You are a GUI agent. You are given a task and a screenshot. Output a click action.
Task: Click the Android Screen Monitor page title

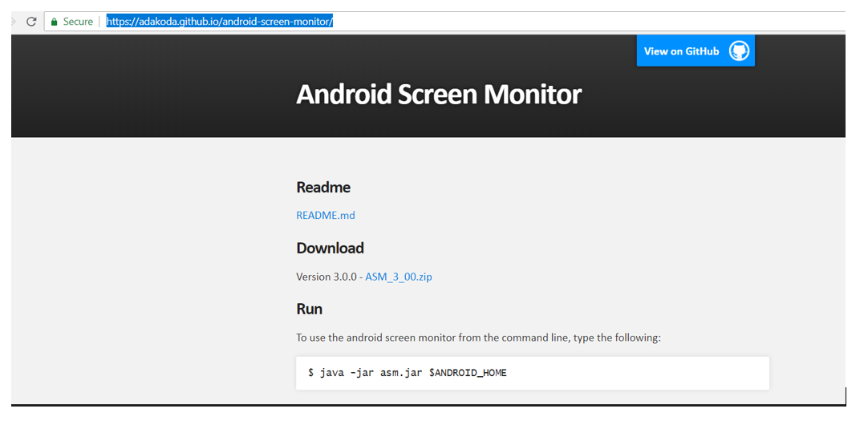[x=439, y=94]
